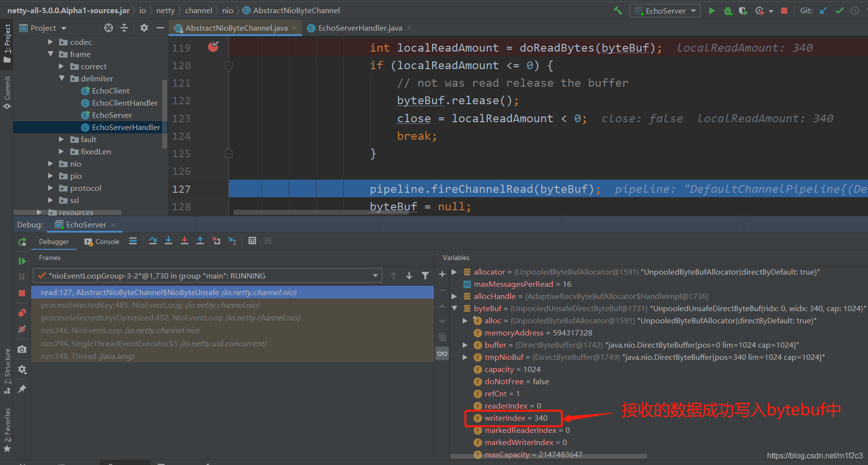This screenshot has width=868, height=465.
Task: Hide the Project panel with the minus icon
Action: coord(160,28)
